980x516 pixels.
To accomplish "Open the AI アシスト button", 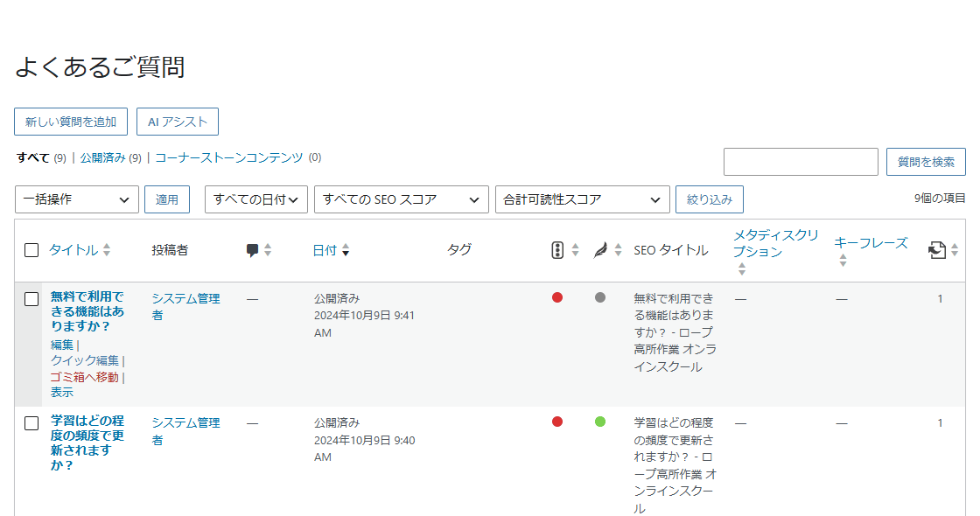I will [178, 122].
